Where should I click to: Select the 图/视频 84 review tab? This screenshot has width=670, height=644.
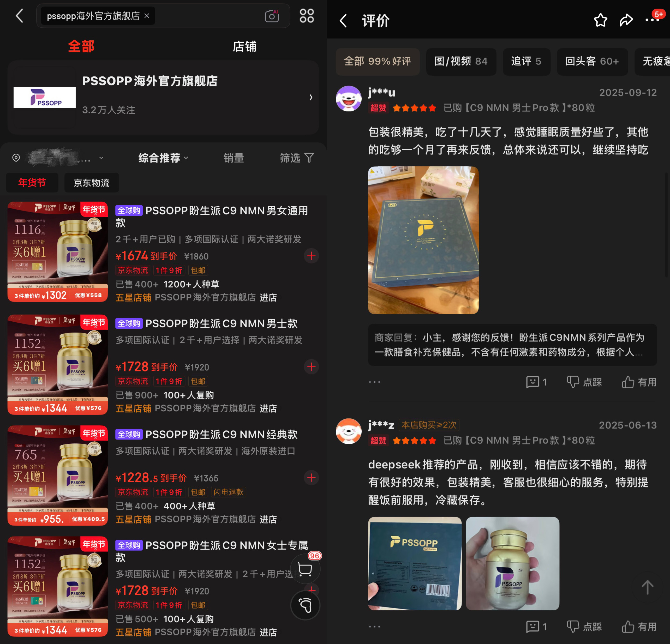click(461, 61)
